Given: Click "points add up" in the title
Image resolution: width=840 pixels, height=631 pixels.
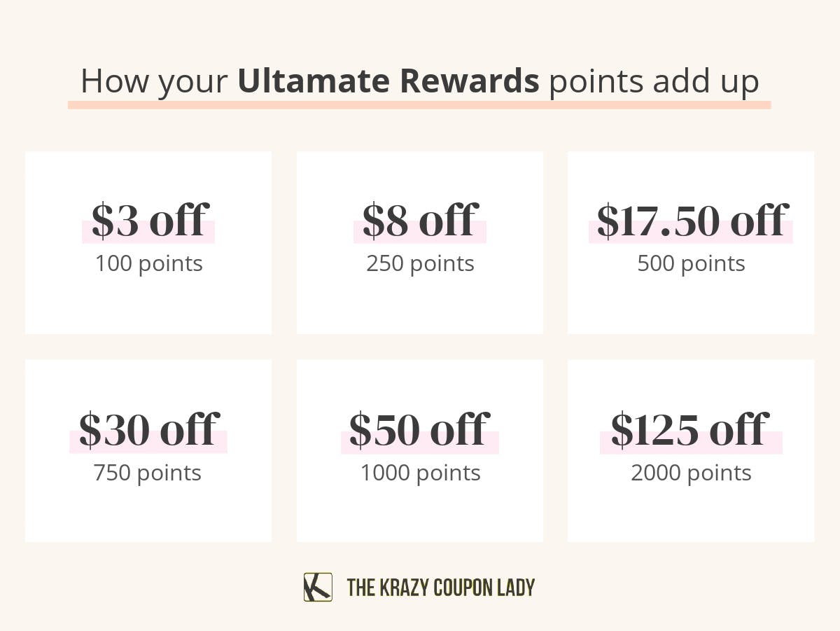Looking at the screenshot, I should click(653, 81).
